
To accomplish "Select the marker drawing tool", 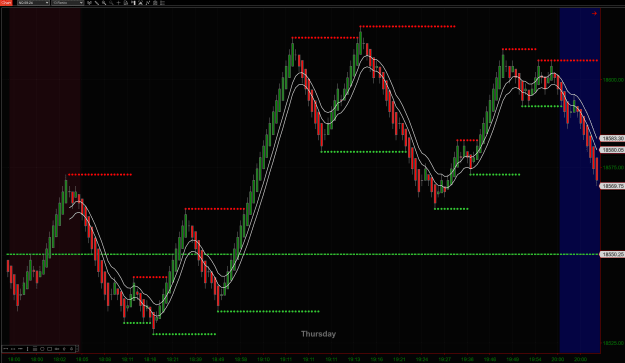I will tap(64, 349).
